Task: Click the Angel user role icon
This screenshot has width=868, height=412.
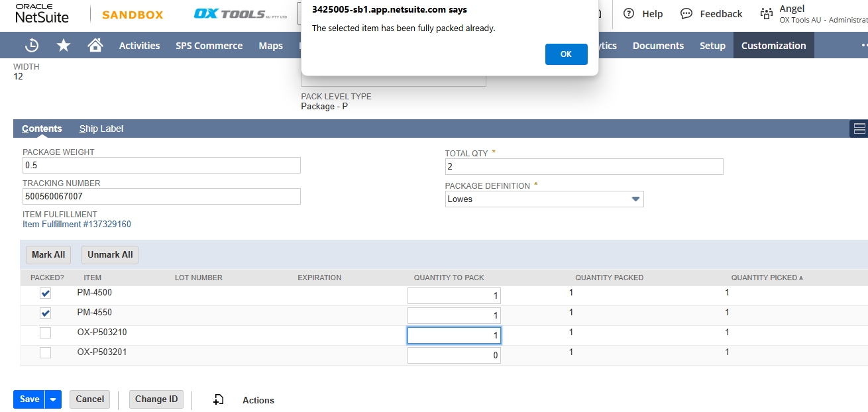Action: (767, 14)
